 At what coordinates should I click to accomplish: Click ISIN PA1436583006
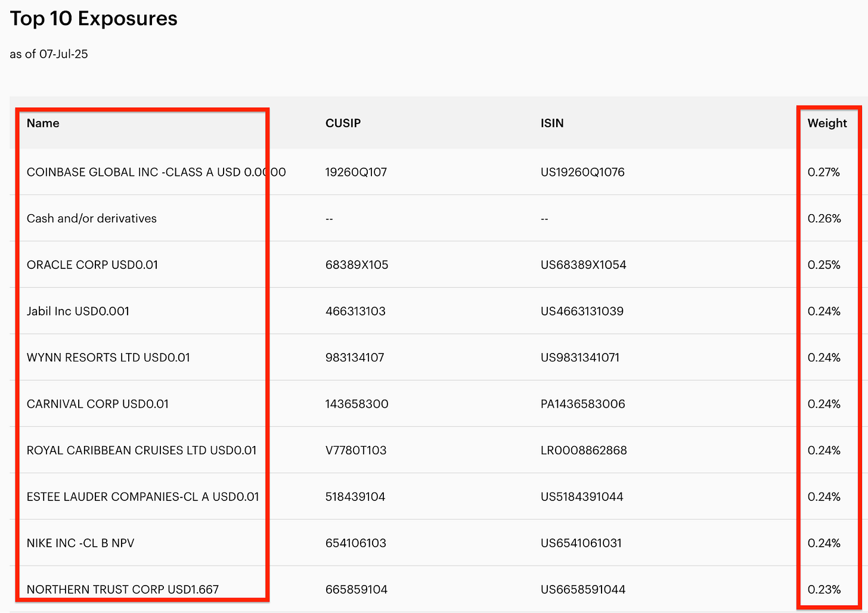(x=583, y=404)
